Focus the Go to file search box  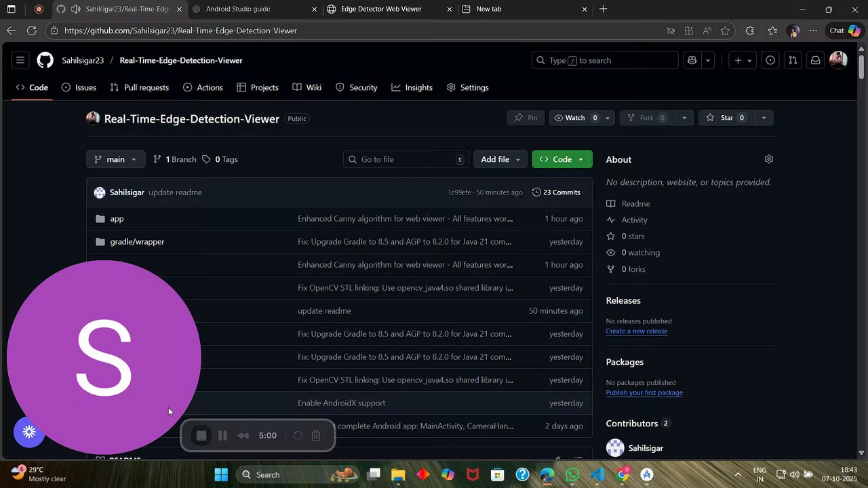point(406,159)
